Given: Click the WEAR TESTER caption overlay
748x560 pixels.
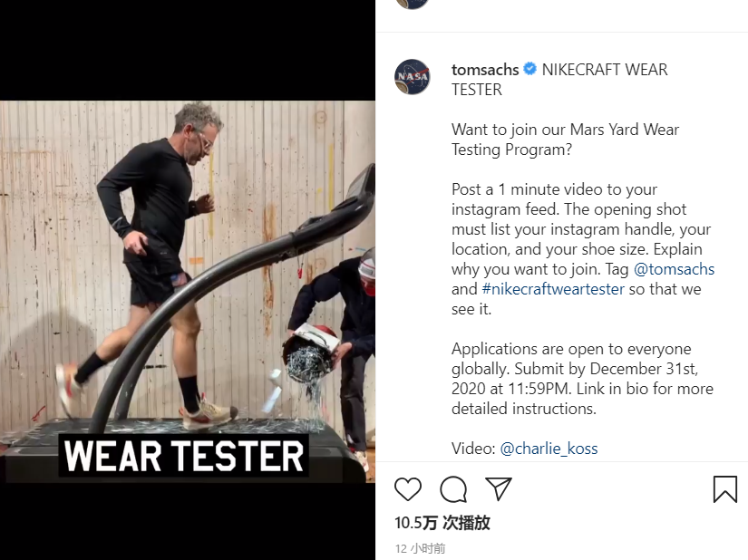Looking at the screenshot, I should click(184, 456).
